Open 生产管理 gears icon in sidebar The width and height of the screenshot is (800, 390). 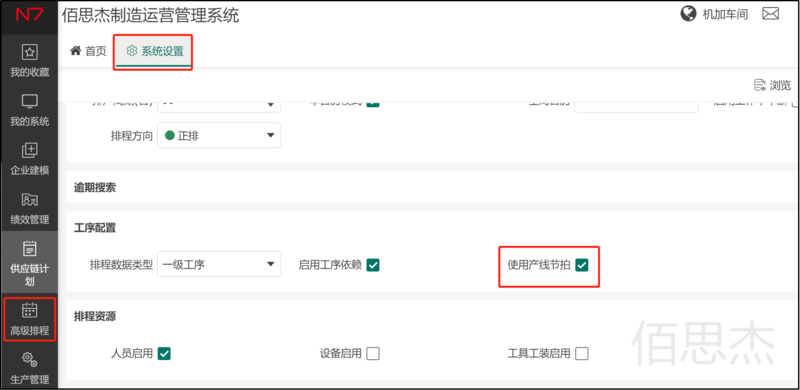click(x=30, y=359)
